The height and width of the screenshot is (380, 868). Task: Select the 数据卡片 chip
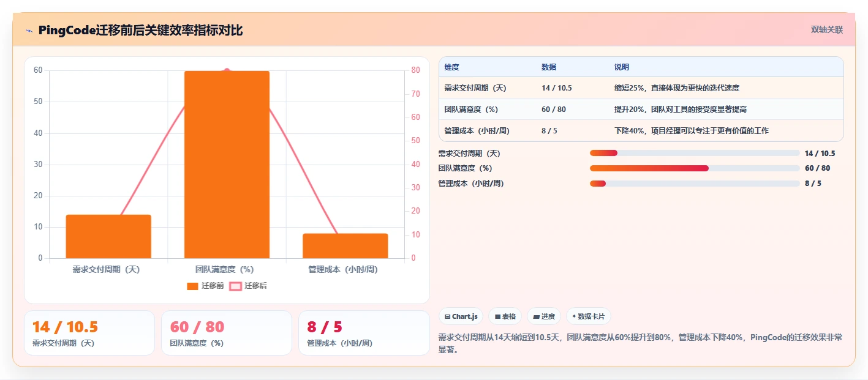[588, 316]
